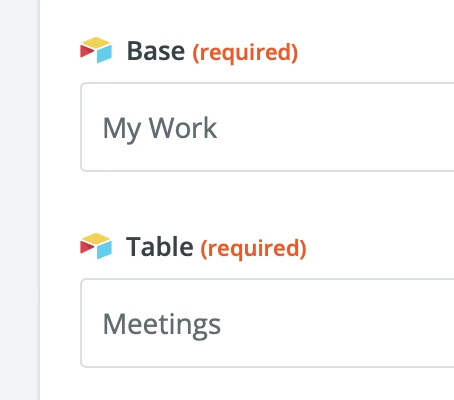Select the Meetings value text
This screenshot has width=454, height=400.
pyautogui.click(x=162, y=324)
